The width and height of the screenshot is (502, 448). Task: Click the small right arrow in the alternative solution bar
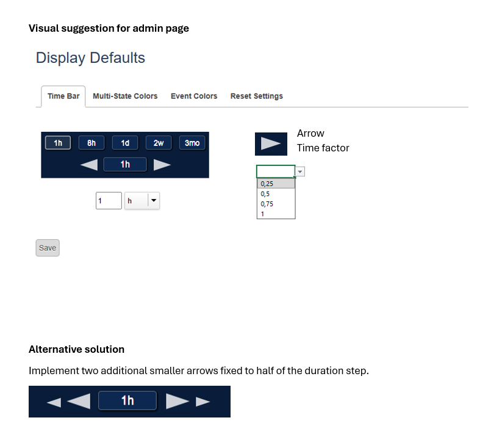click(203, 402)
